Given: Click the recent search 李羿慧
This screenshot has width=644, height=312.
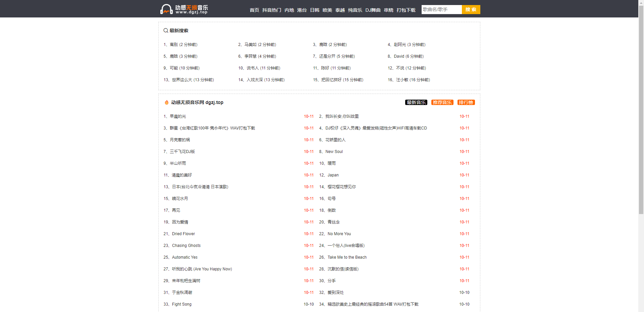Looking at the screenshot, I should 251,56.
